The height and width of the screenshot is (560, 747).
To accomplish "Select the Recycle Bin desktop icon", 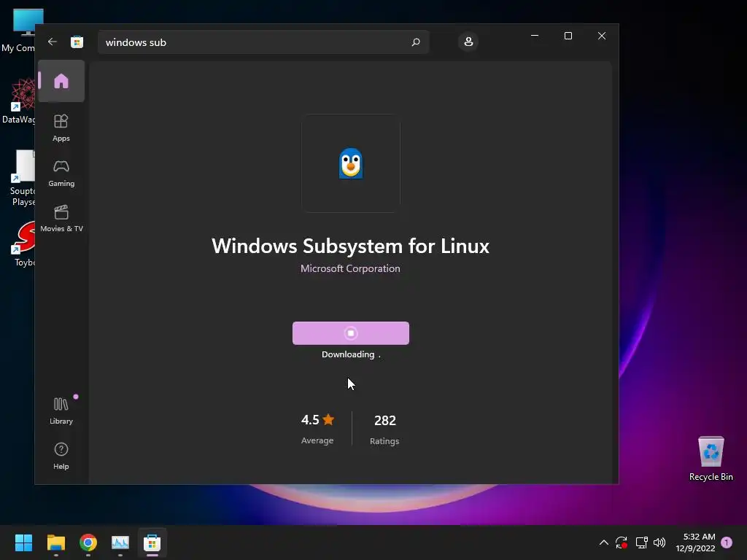I will pos(711,458).
